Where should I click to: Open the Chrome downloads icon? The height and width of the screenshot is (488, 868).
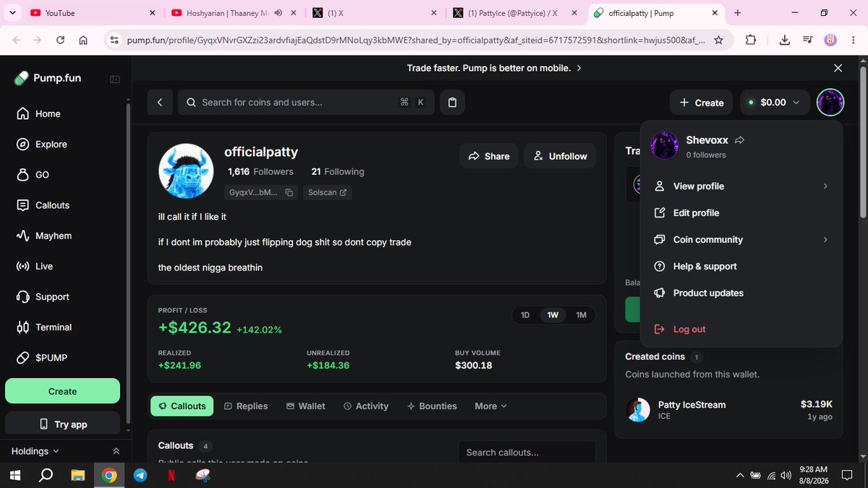[x=785, y=40]
